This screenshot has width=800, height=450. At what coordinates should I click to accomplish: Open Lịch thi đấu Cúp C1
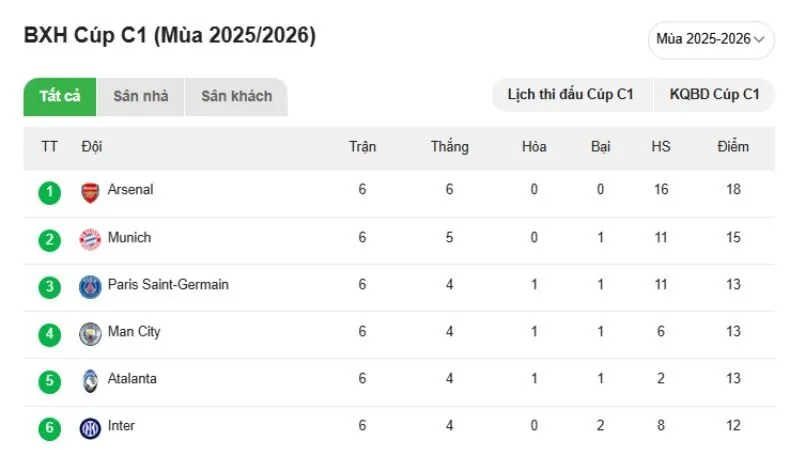tap(571, 95)
